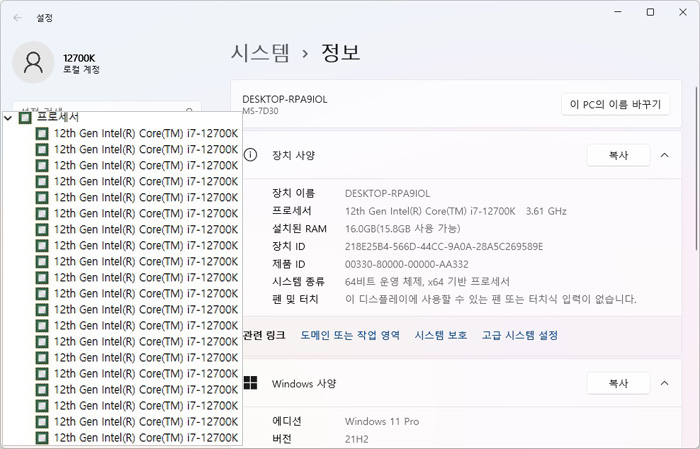Viewport: 700px width, 449px height.
Task: Select the 장치 이름 value DESKTOP-RPA9IOL
Action: click(x=388, y=194)
